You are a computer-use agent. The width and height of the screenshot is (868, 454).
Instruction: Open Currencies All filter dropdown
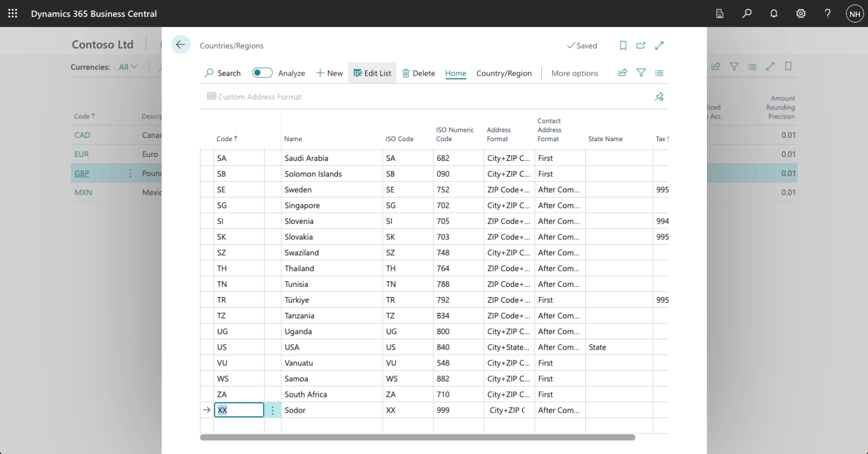[128, 67]
